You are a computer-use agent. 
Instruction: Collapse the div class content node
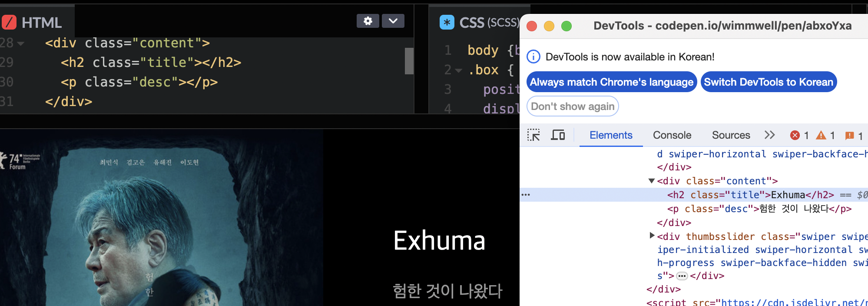pos(651,181)
